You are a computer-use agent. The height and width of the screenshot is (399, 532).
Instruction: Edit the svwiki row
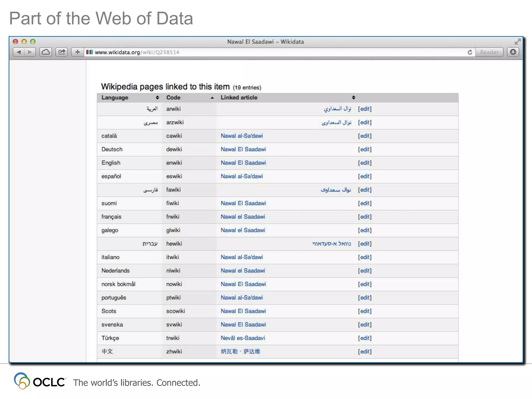(365, 325)
